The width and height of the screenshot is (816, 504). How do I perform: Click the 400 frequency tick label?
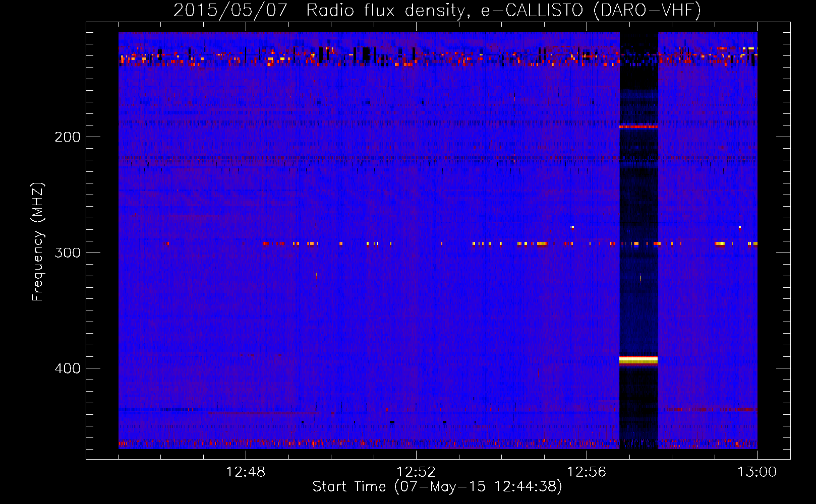point(68,368)
